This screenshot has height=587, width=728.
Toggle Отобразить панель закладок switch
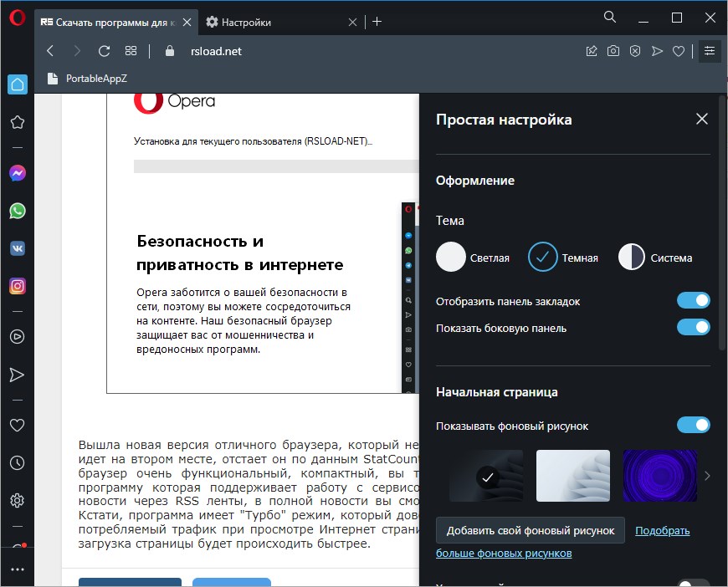[693, 301]
